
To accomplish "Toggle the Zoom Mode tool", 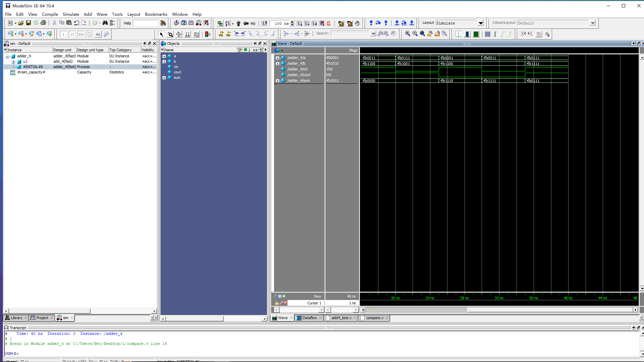I will click(170, 34).
